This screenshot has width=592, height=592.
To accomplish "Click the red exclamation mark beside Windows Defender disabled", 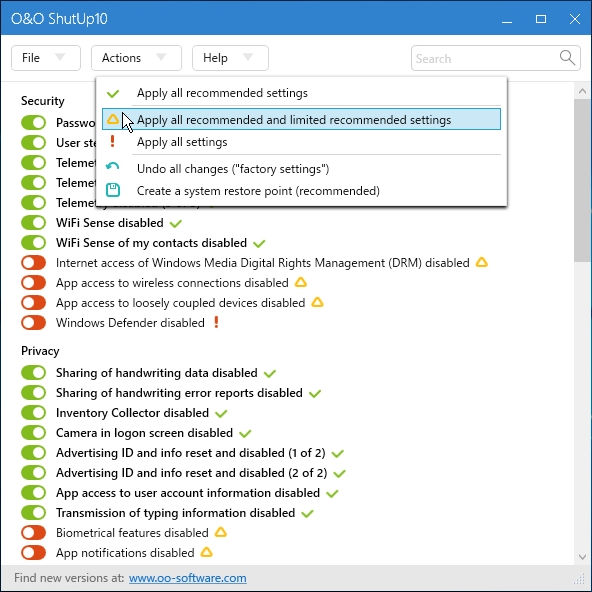I will pos(216,322).
